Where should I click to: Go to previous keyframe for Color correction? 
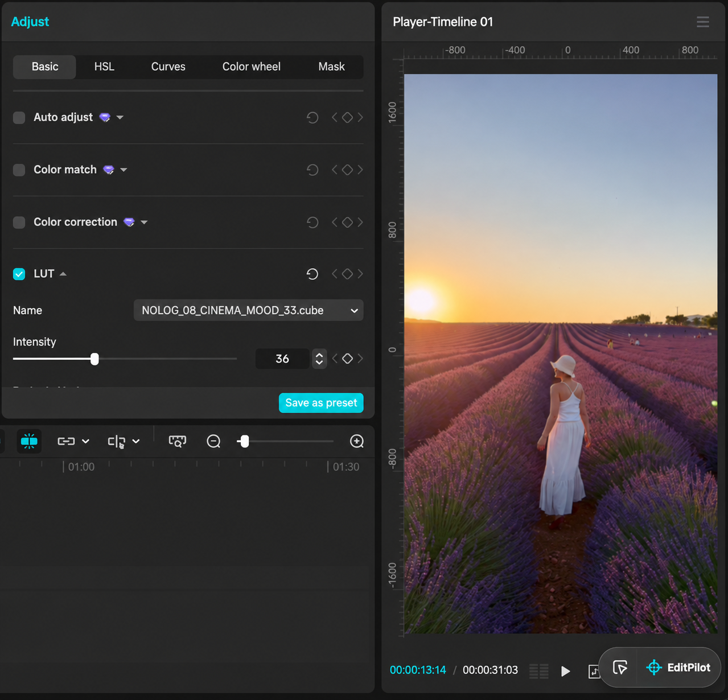335,222
